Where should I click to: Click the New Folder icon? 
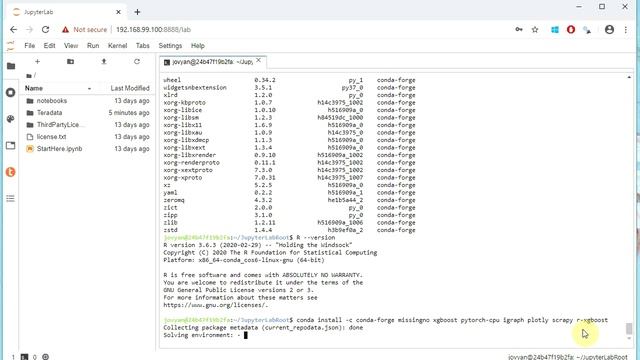[71, 62]
